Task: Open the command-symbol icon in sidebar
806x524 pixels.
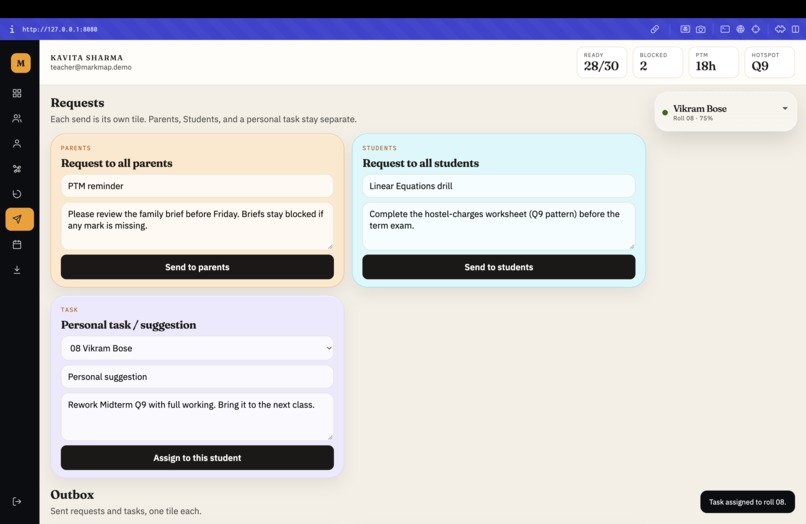Action: 17,169
